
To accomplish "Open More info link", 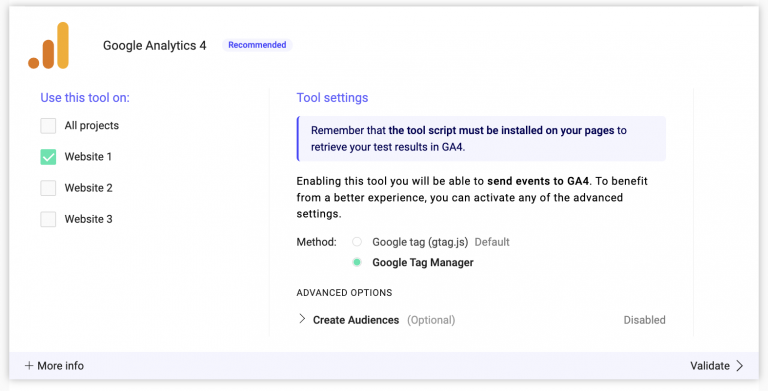I will [54, 366].
